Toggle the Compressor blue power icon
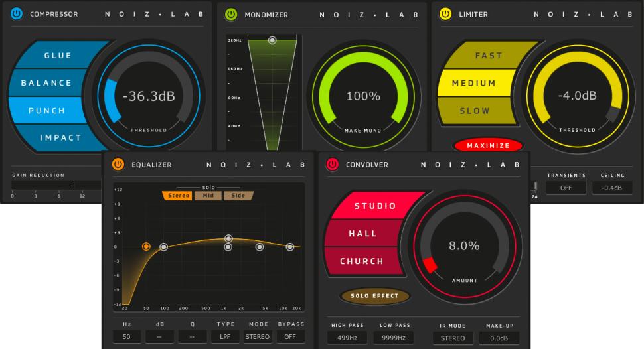Screen dimensions: 644x349 pyautogui.click(x=17, y=13)
